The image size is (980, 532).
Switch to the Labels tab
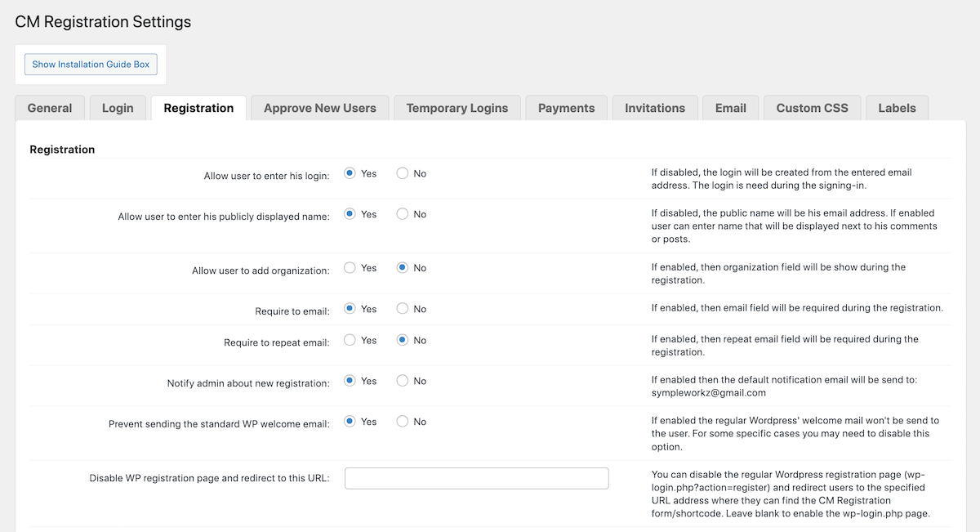coord(898,108)
